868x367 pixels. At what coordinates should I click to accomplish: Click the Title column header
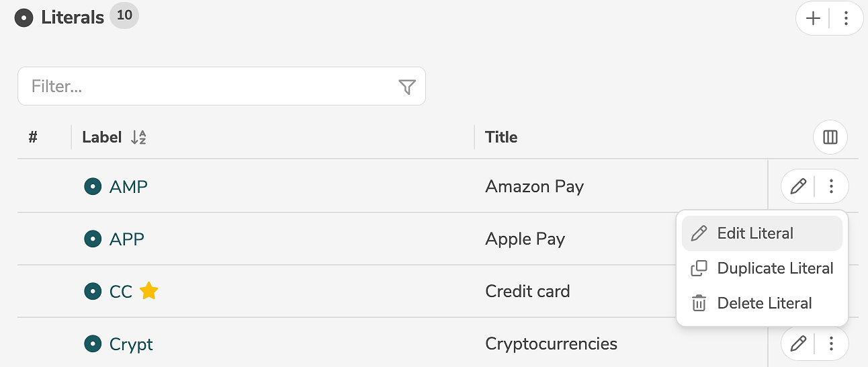501,138
